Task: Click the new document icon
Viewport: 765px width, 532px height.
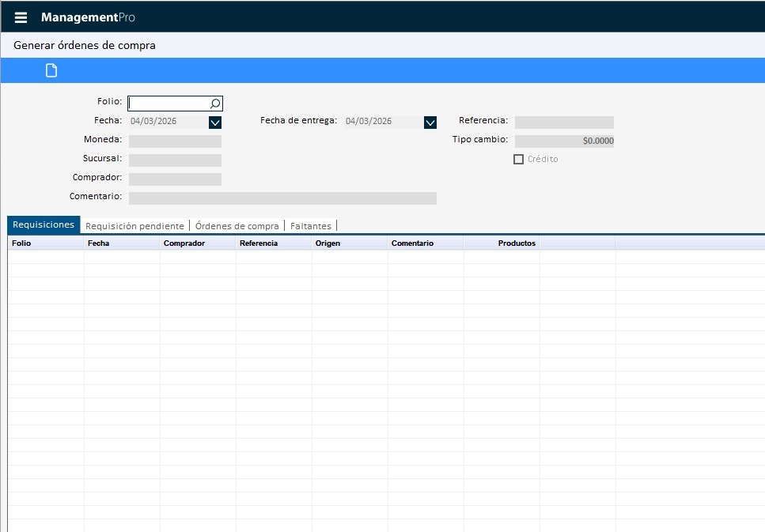Action: coord(51,71)
